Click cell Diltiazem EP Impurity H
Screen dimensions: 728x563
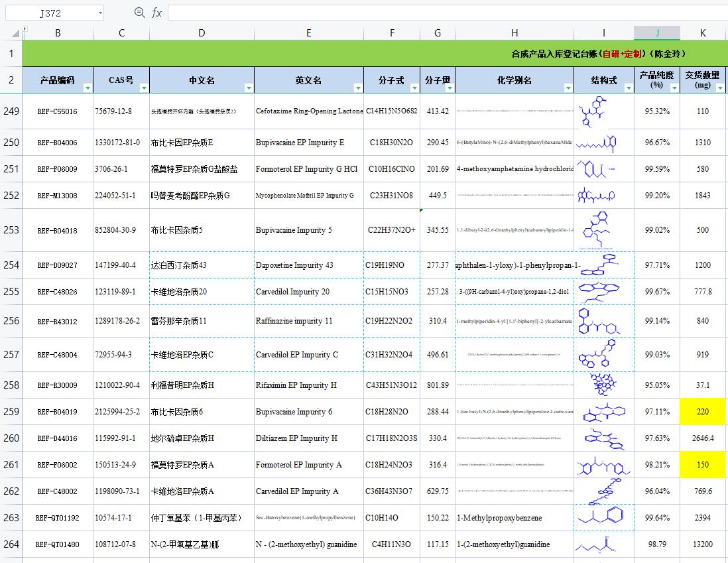click(x=309, y=438)
